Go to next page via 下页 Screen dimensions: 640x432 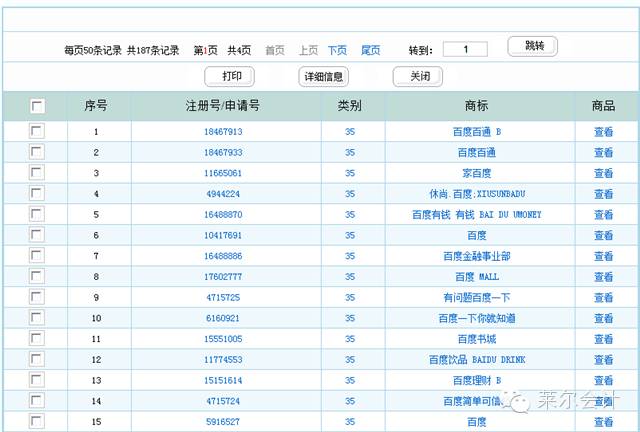click(337, 51)
